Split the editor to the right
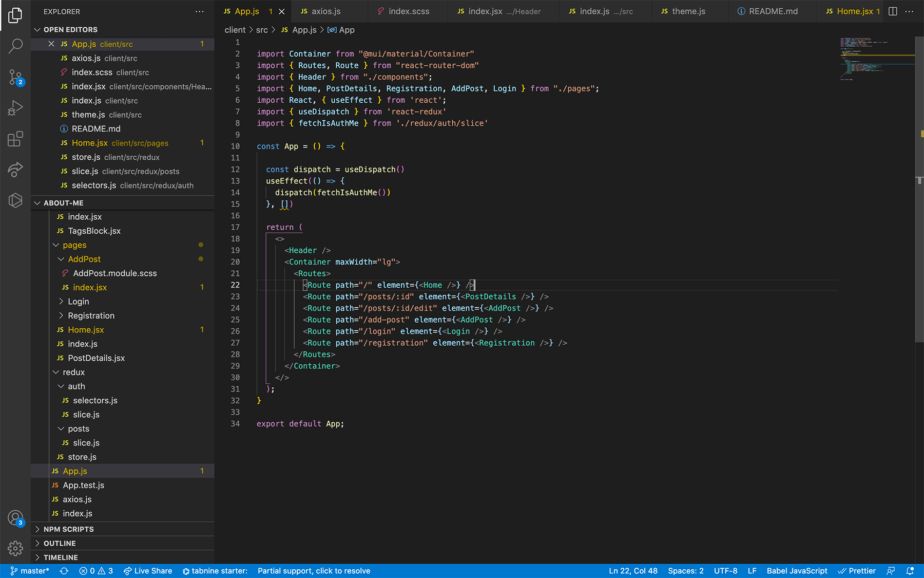 (893, 11)
